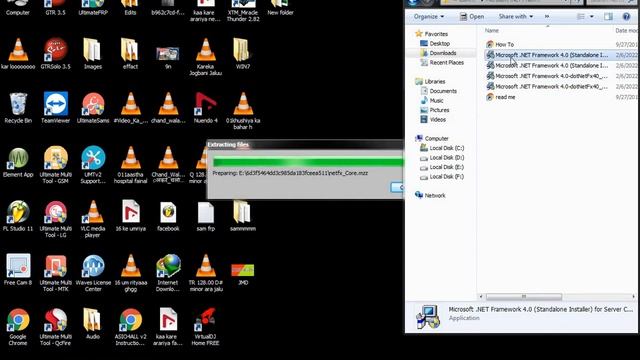The height and width of the screenshot is (360, 640).
Task: Click the horizontal scrollbar in file list
Action: (x=524, y=296)
